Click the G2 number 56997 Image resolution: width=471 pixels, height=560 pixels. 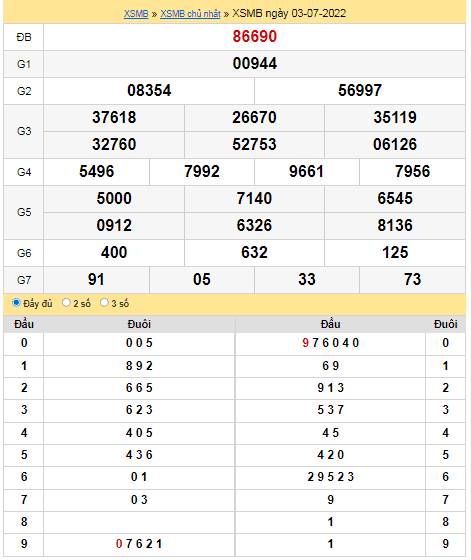(360, 90)
